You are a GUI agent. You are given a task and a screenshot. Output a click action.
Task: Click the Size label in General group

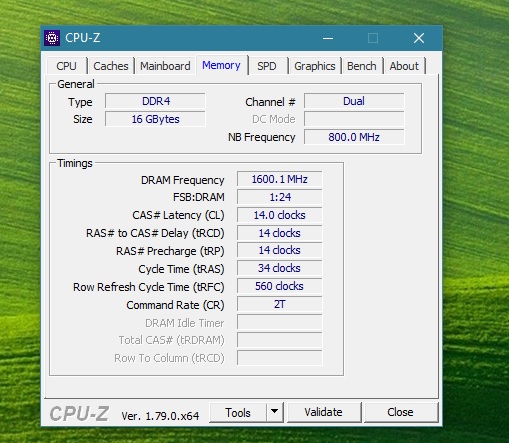tap(83, 119)
